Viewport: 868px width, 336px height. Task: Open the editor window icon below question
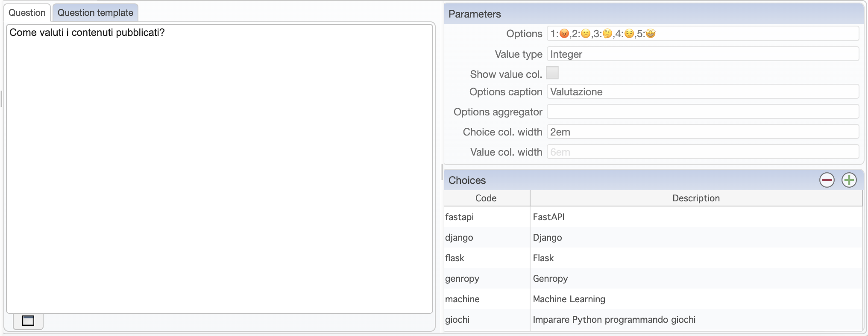tap(28, 321)
